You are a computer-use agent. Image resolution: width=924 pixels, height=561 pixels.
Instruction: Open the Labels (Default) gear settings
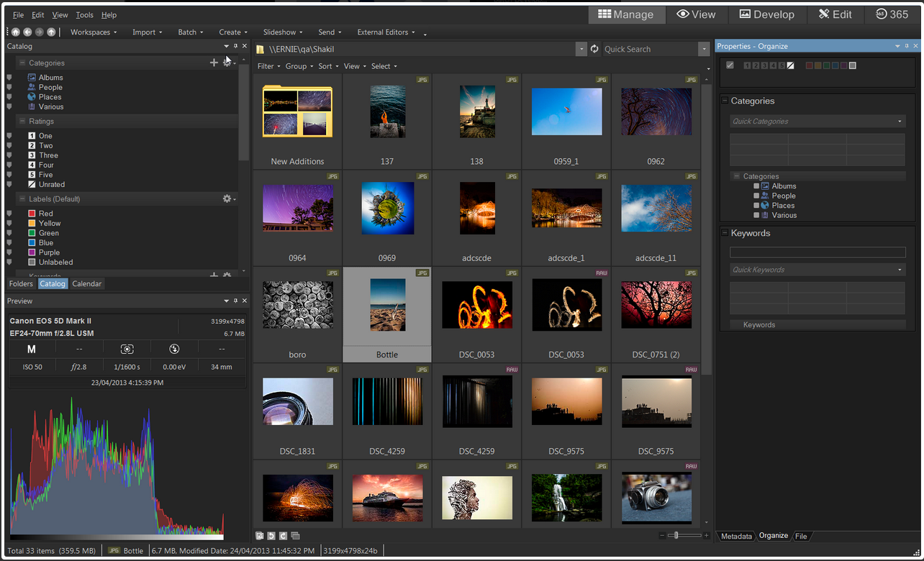click(227, 199)
